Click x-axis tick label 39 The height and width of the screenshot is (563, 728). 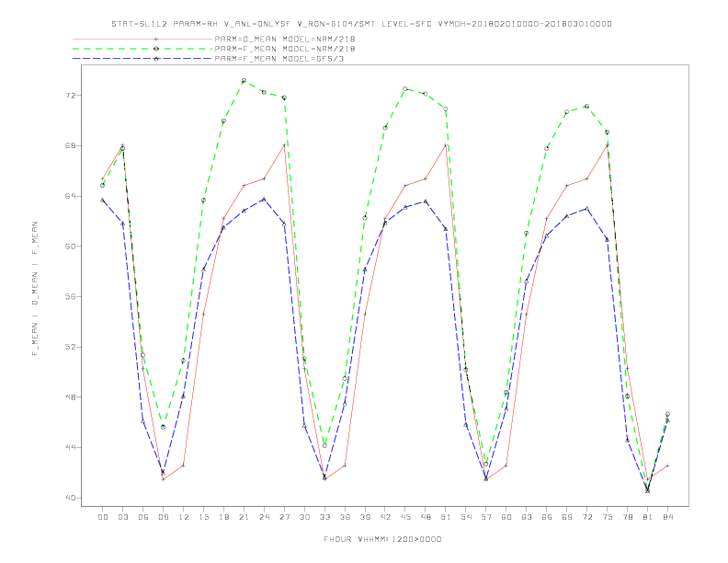click(x=365, y=517)
